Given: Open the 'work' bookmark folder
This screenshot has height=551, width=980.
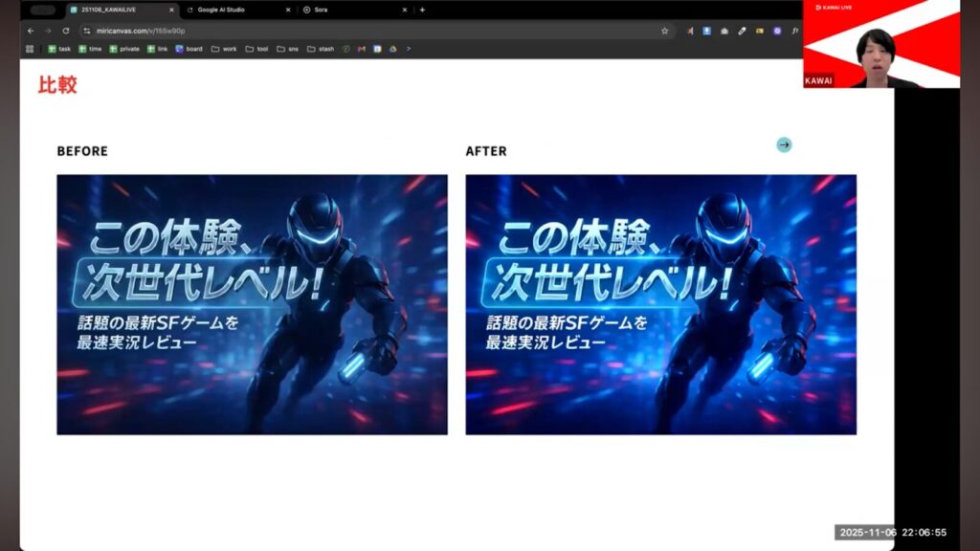Looking at the screenshot, I should pos(224,49).
